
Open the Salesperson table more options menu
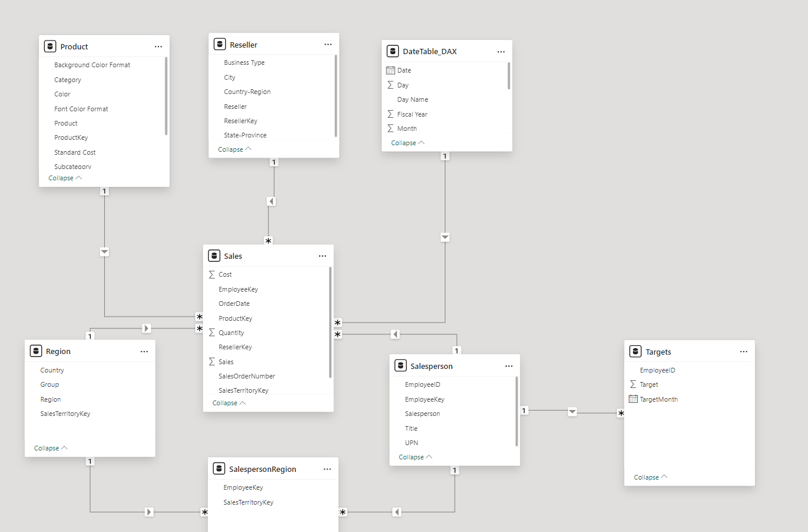pos(508,367)
